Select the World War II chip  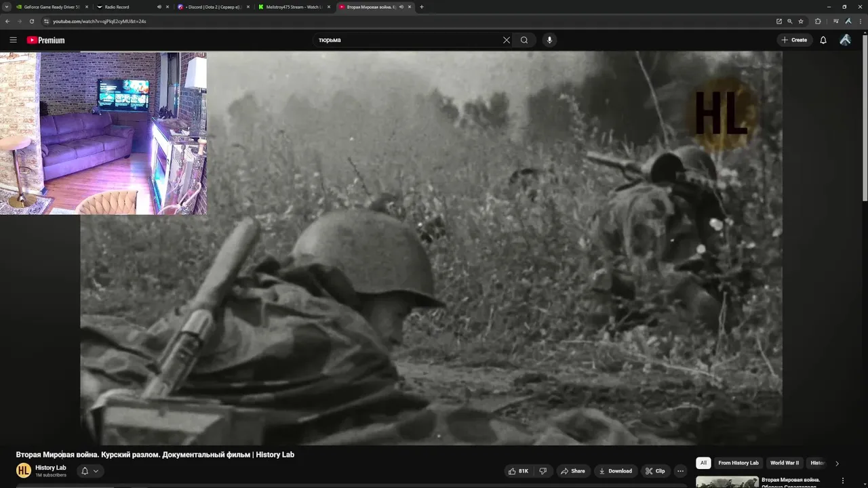click(785, 463)
